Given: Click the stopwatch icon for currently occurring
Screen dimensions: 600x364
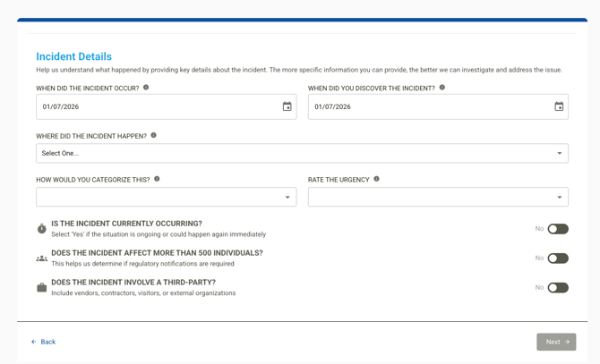Looking at the screenshot, I should pos(42,229).
